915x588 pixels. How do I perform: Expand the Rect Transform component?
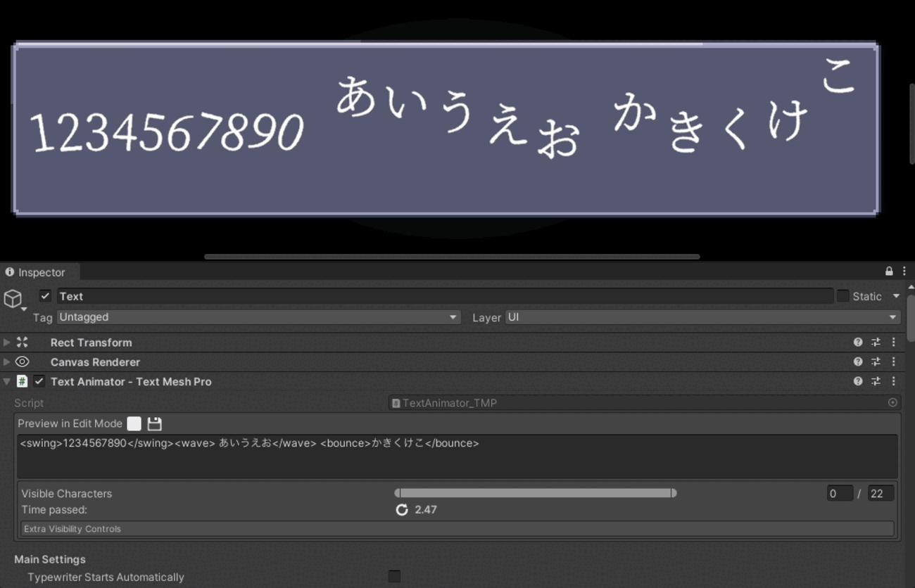coord(7,343)
